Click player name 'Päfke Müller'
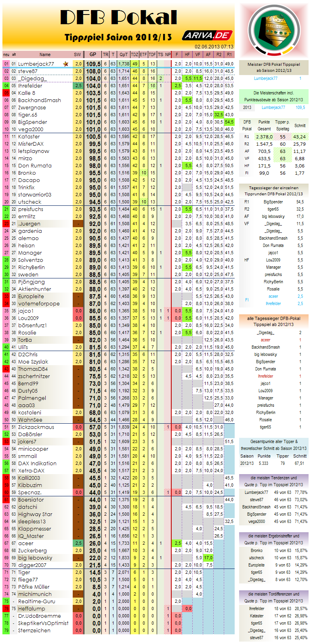Screen dimensions: 311x644 (x=34, y=587)
